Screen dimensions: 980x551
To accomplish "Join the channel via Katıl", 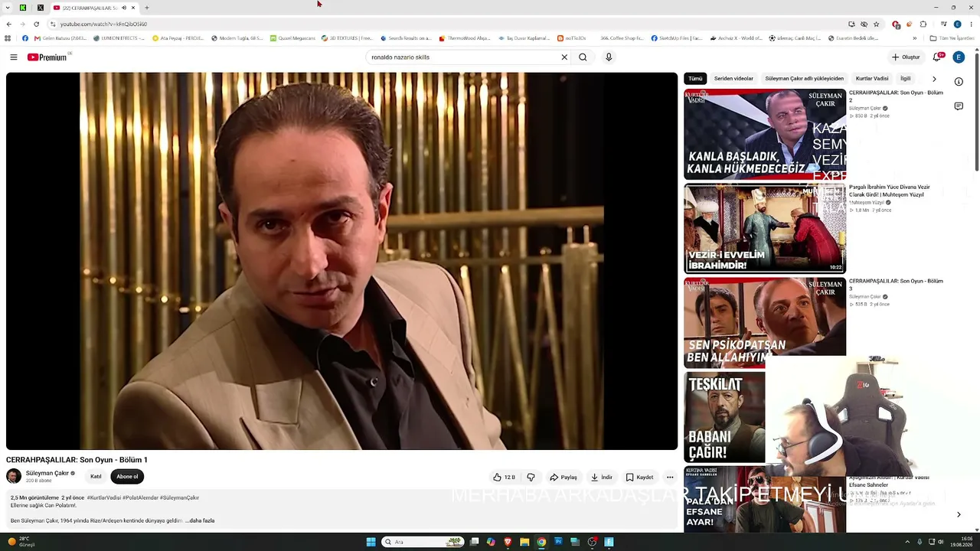I will pos(96,477).
